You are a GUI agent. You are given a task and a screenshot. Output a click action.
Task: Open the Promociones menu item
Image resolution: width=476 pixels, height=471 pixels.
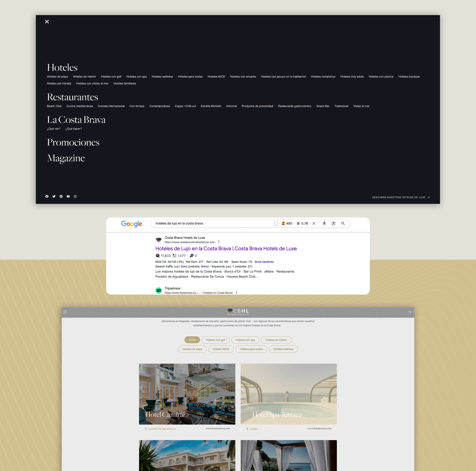[73, 142]
